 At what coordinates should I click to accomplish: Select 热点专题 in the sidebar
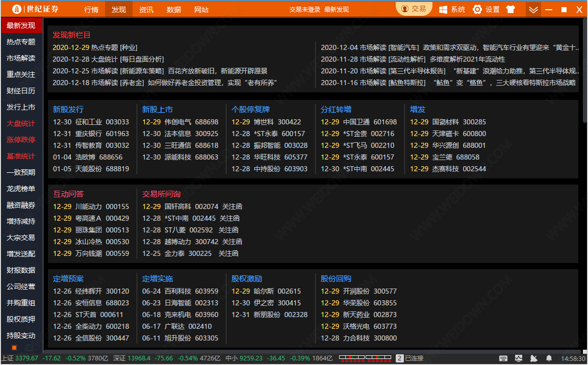point(21,42)
